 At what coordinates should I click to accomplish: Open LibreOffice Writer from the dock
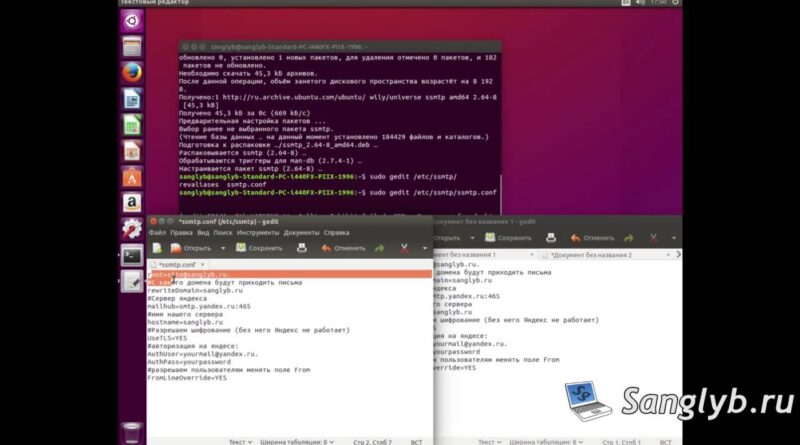coord(132,99)
